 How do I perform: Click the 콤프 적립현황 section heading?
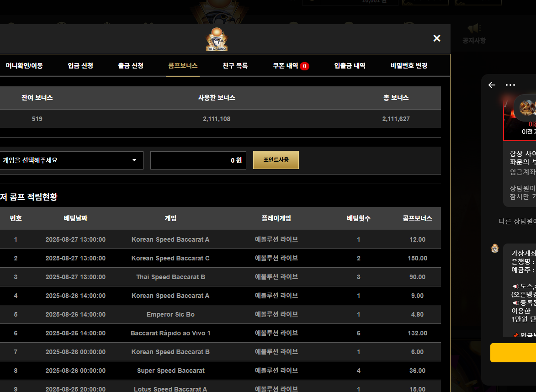click(x=29, y=197)
